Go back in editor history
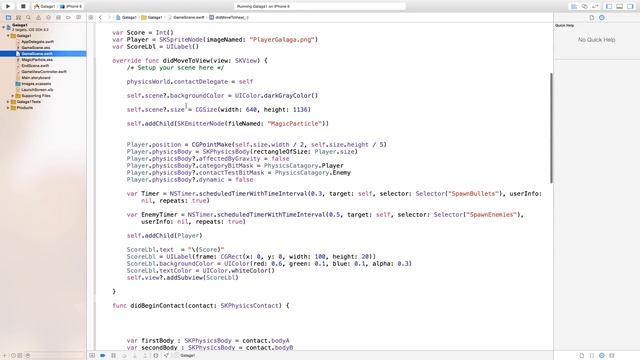The image size is (640, 360). [100, 18]
